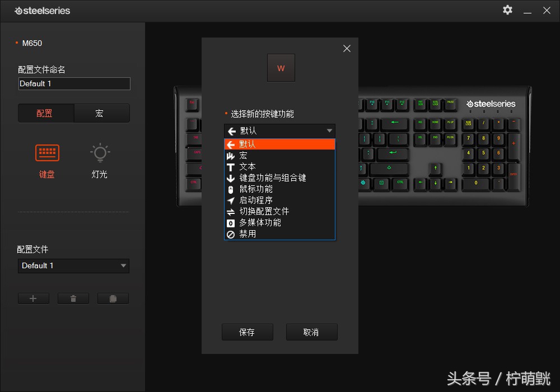The width and height of the screenshot is (560, 392).
Task: Copy profile with duplicate icon
Action: pos(113,298)
